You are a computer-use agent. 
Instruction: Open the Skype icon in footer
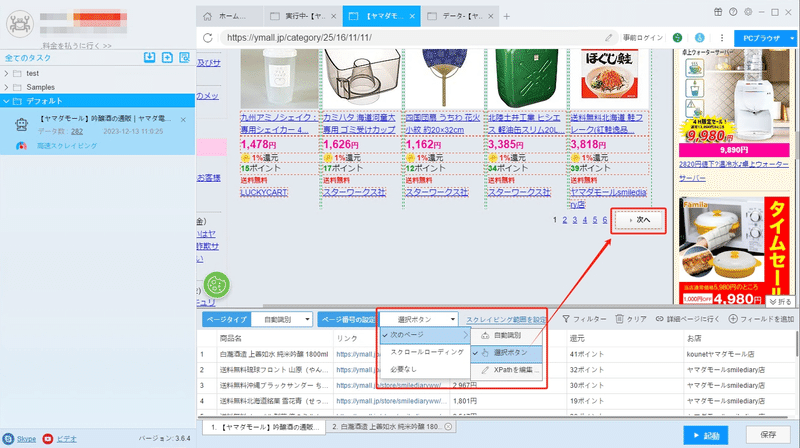click(8, 439)
